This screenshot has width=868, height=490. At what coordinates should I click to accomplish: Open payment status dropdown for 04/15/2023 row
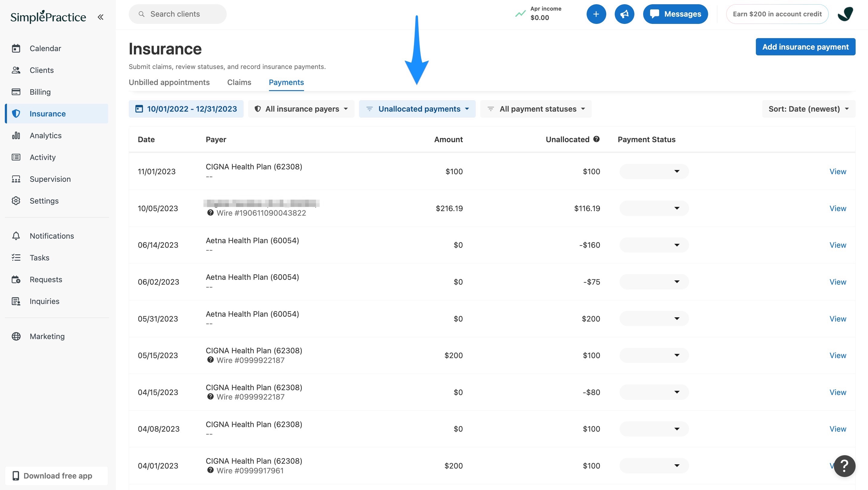coord(654,392)
